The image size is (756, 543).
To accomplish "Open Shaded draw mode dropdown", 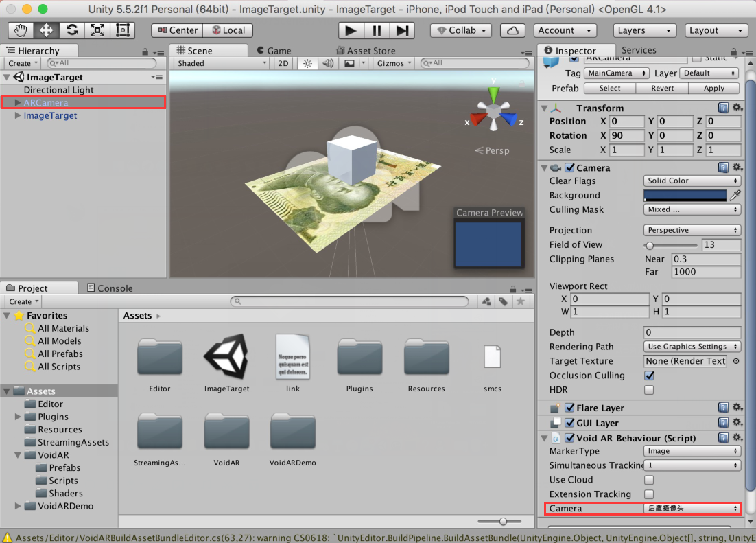I will pyautogui.click(x=222, y=63).
